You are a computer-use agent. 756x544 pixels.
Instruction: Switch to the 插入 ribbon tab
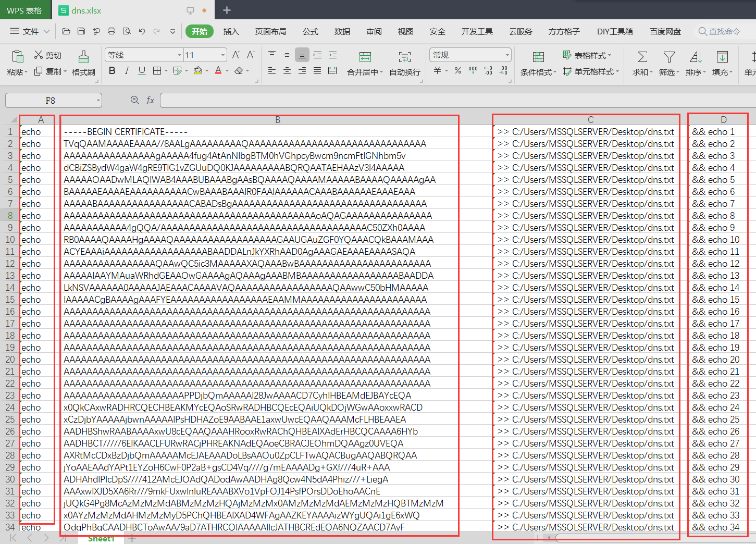point(231,31)
